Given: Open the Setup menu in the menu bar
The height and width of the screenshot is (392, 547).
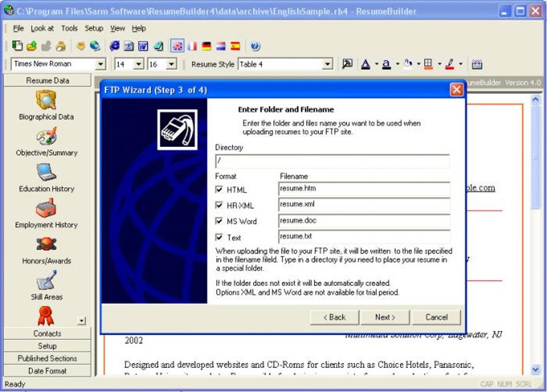Looking at the screenshot, I should tap(94, 28).
